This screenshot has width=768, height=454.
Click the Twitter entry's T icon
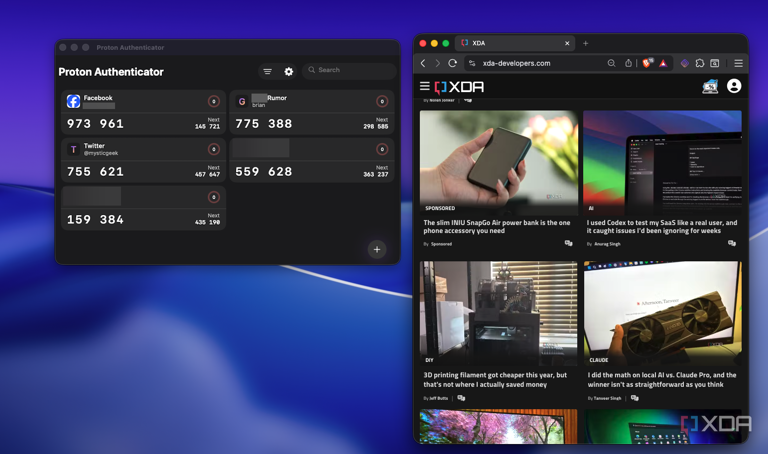coord(73,149)
